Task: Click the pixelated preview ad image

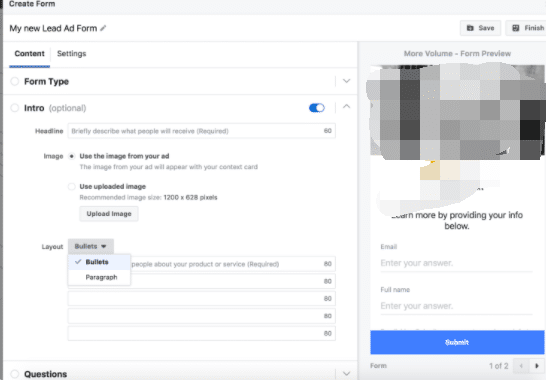Action: click(x=456, y=112)
